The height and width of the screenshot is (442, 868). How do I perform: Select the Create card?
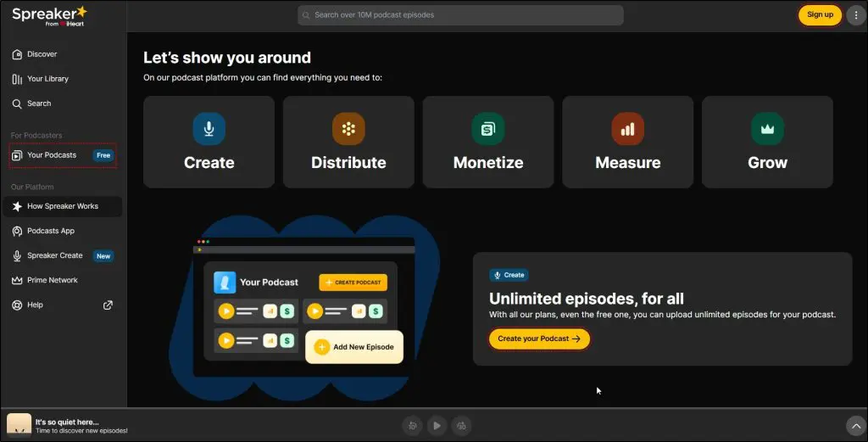[x=209, y=143]
